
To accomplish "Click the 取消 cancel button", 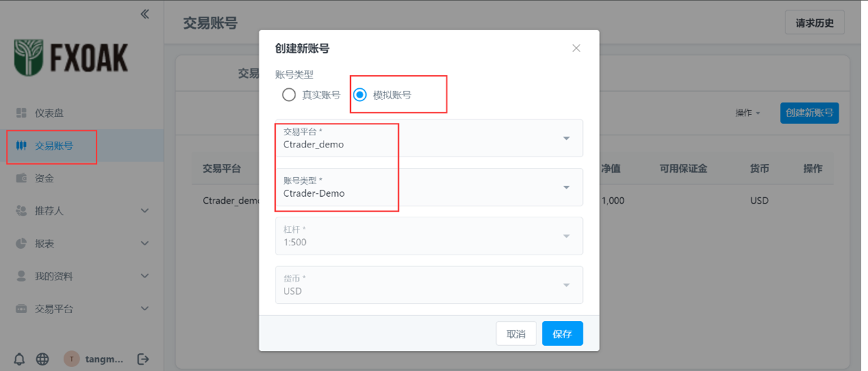I will 516,333.
